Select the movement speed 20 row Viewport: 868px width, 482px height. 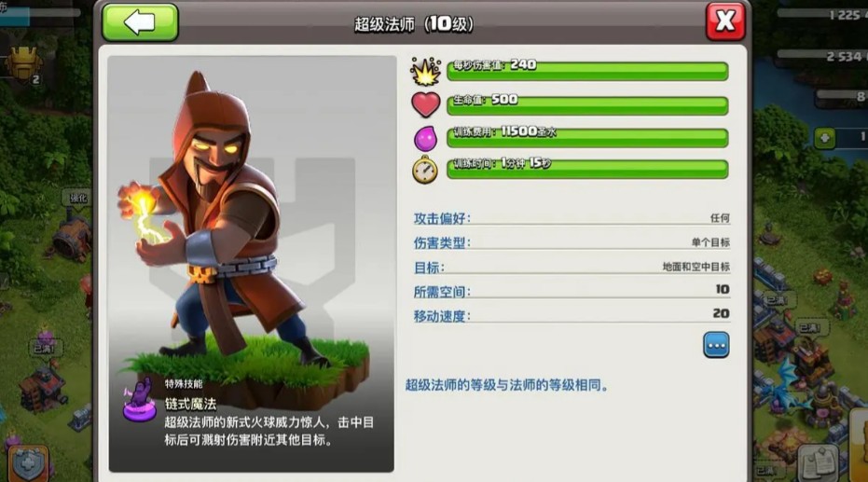pyautogui.click(x=572, y=315)
